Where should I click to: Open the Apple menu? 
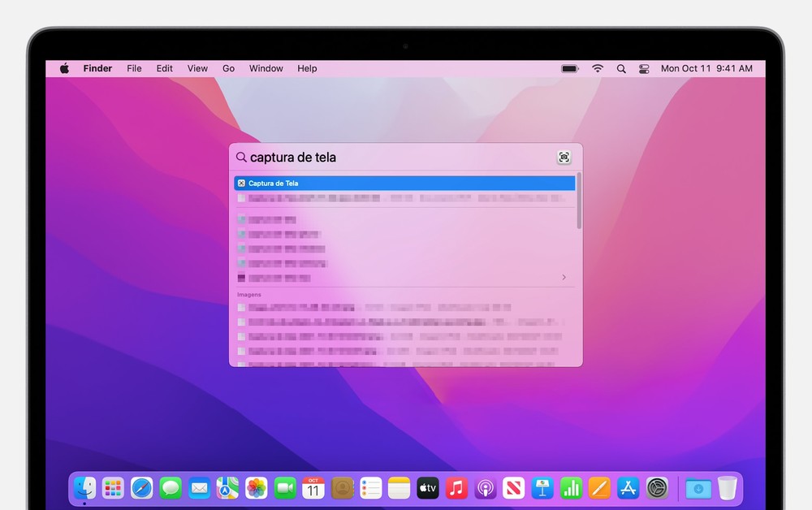point(64,69)
